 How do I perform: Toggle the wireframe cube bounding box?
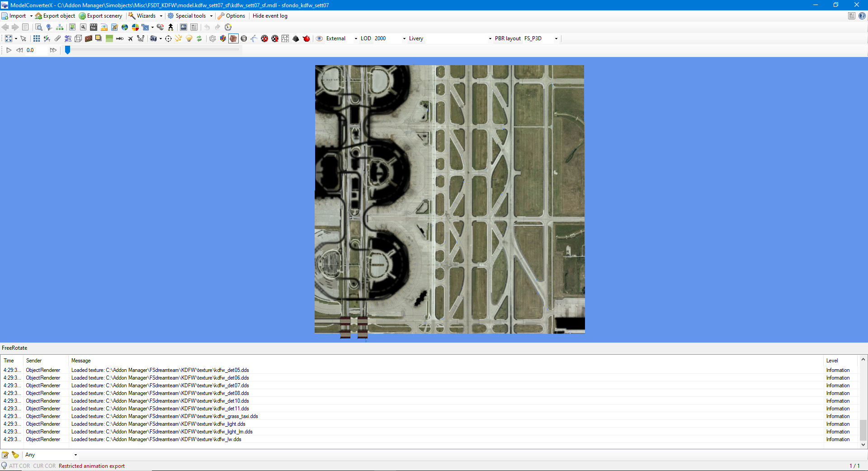(78, 38)
